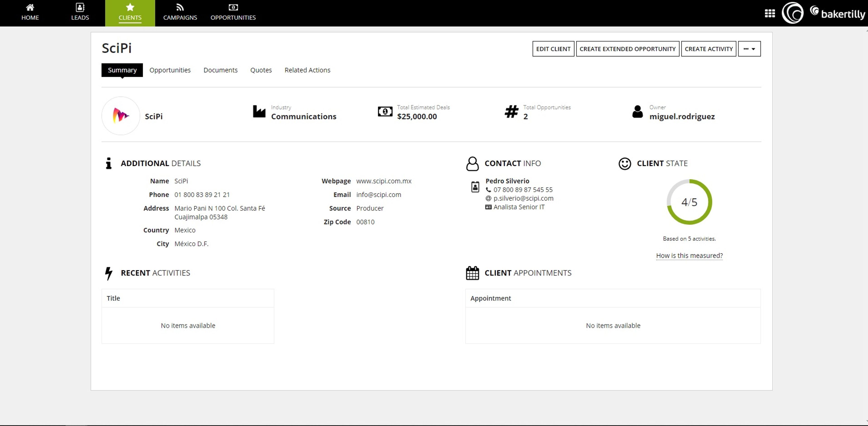The height and width of the screenshot is (426, 868).
Task: Expand the more actions ellipsis dropdown
Action: [x=749, y=49]
